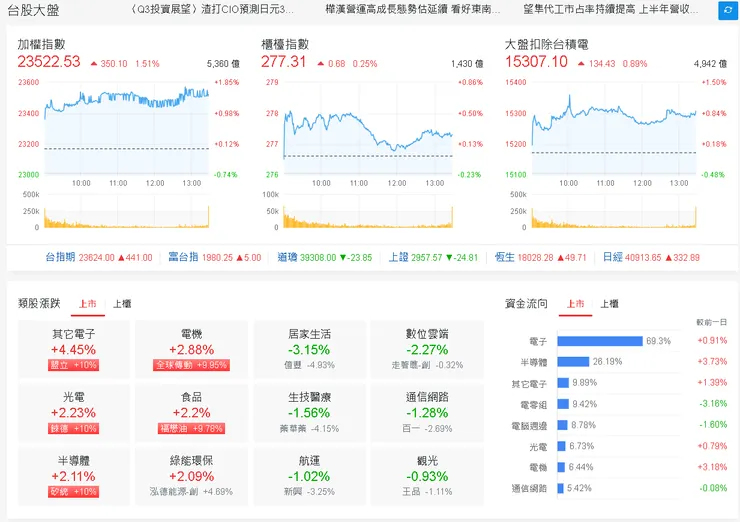Image resolution: width=740 pixels, height=522 pixels.
Task: Click the 泓德能源-創 +4.69% stock text
Action: point(192,492)
